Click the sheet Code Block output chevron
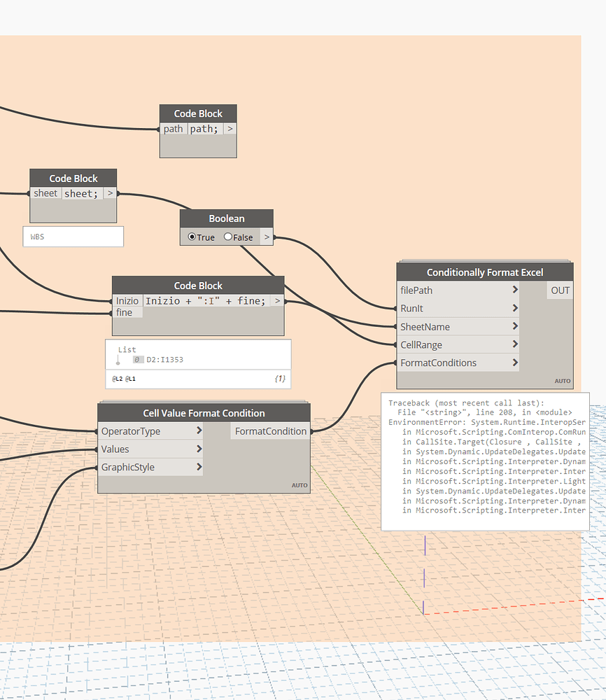 click(x=109, y=193)
